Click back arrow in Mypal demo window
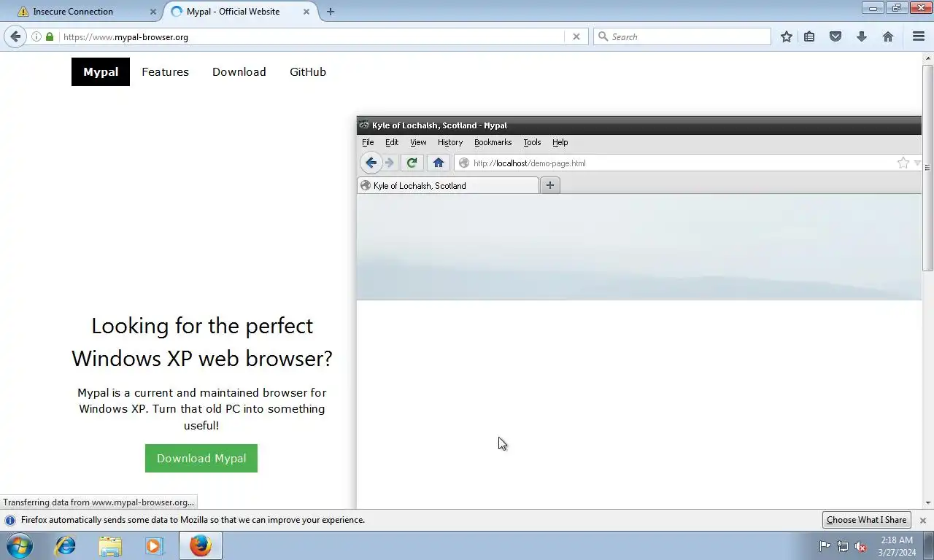 point(371,163)
